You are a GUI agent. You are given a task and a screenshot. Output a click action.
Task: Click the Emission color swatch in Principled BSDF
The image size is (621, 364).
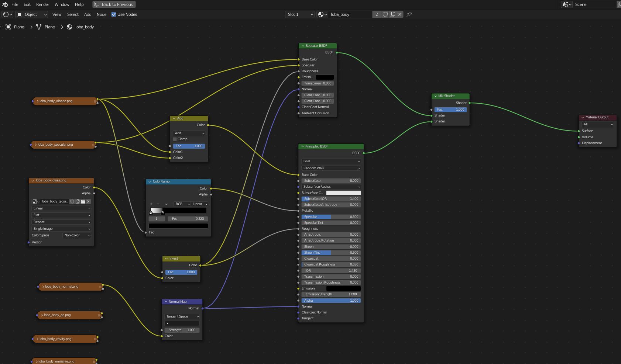(343, 288)
